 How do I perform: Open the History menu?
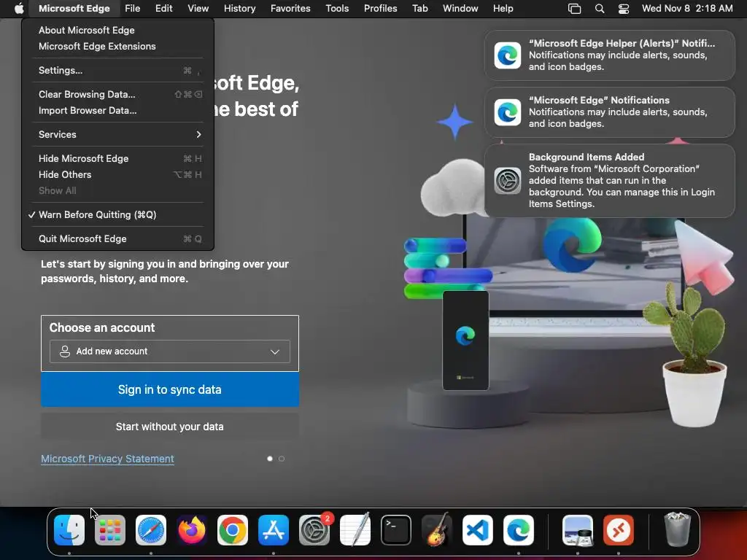click(x=239, y=8)
